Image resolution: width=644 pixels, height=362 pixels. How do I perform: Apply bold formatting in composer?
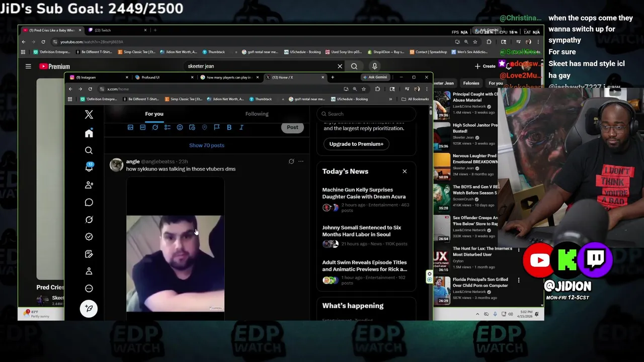click(229, 128)
